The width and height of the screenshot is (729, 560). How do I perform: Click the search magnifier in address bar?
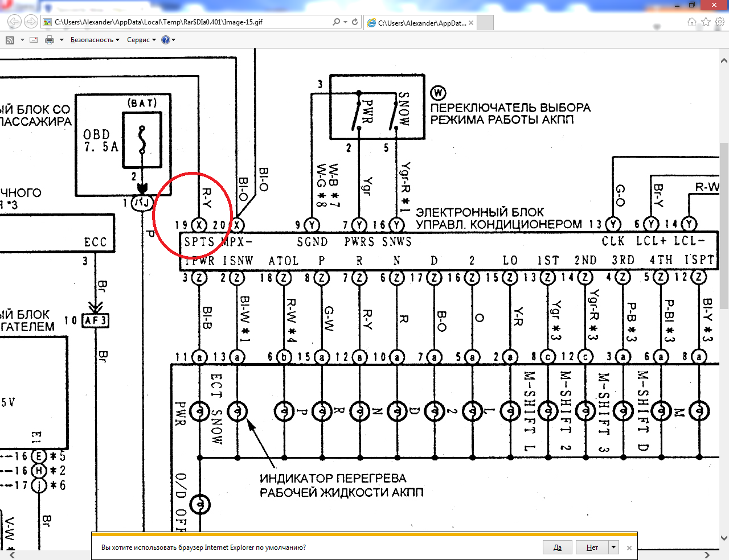tap(336, 22)
